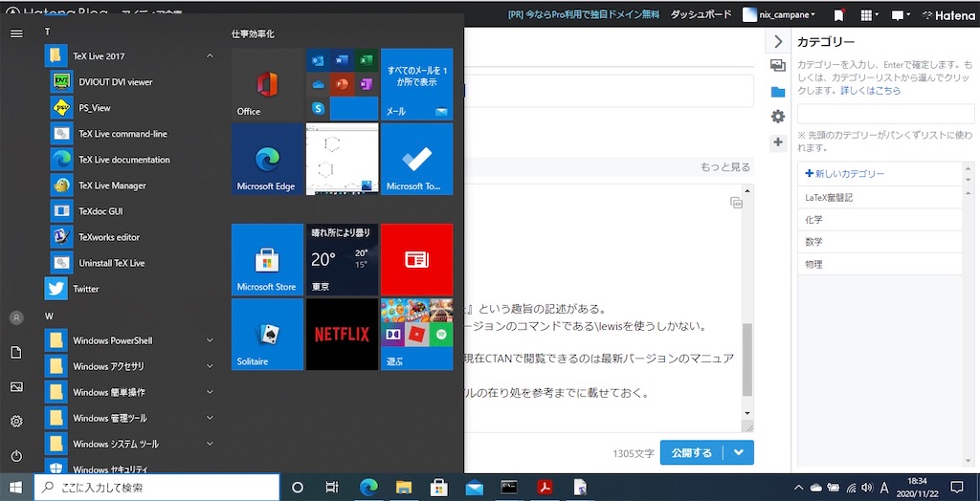Launch Solitaire tile
Viewport: 980px width, 501px height.
click(268, 335)
